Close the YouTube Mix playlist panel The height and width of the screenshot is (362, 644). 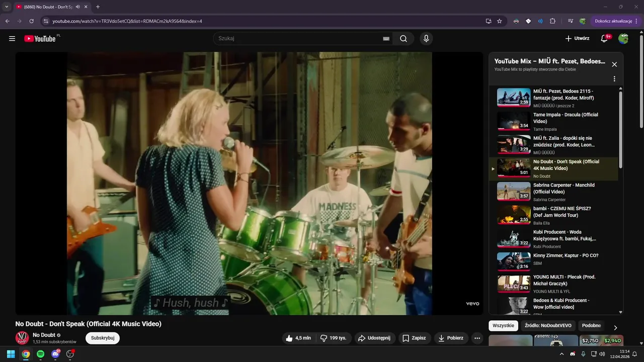[614, 64]
